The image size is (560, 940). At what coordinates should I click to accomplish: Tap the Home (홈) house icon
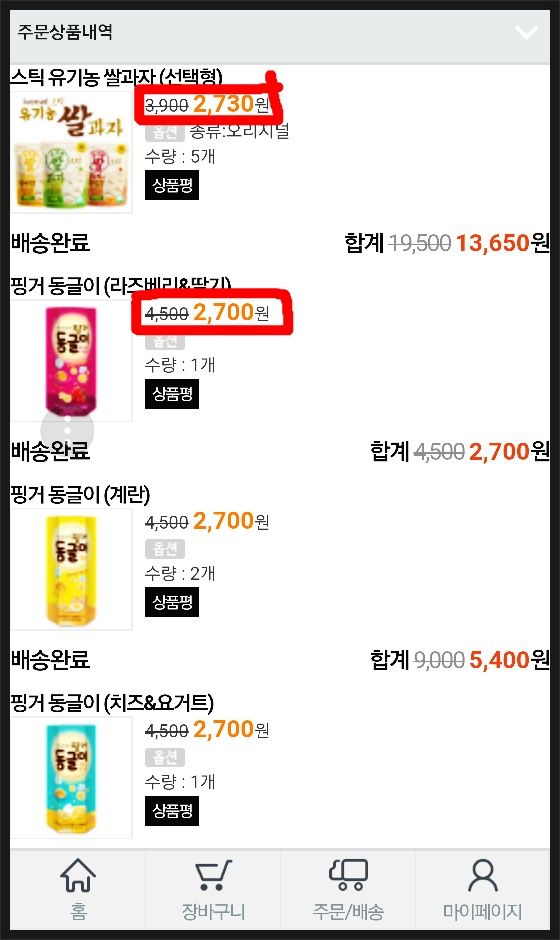[78, 875]
